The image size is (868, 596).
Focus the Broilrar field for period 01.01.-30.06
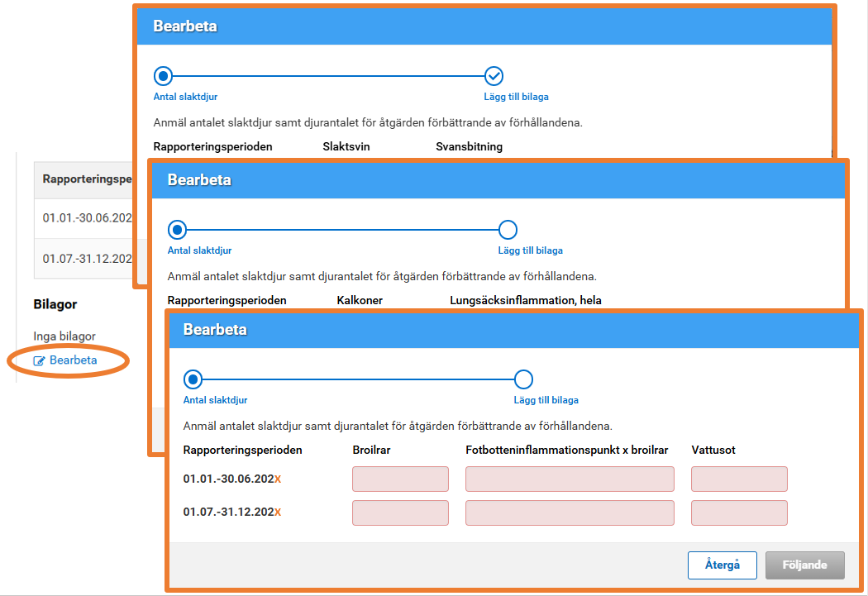click(x=400, y=479)
